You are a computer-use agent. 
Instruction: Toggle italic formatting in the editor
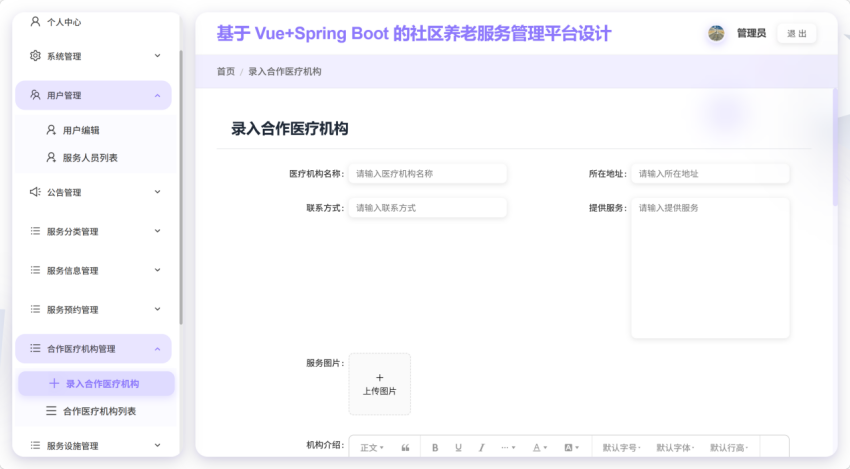pyautogui.click(x=481, y=448)
